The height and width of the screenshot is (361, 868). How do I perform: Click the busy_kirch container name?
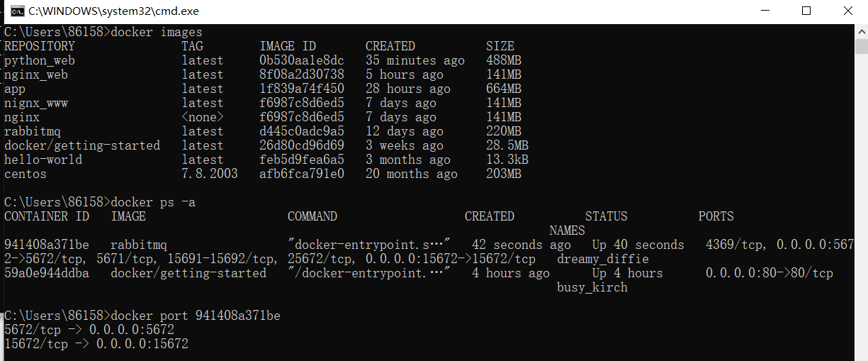click(x=592, y=287)
